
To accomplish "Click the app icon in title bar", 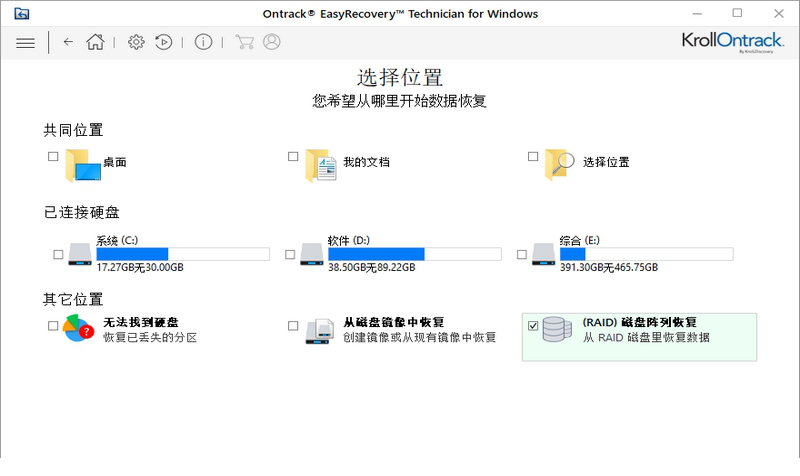I will 21,14.
